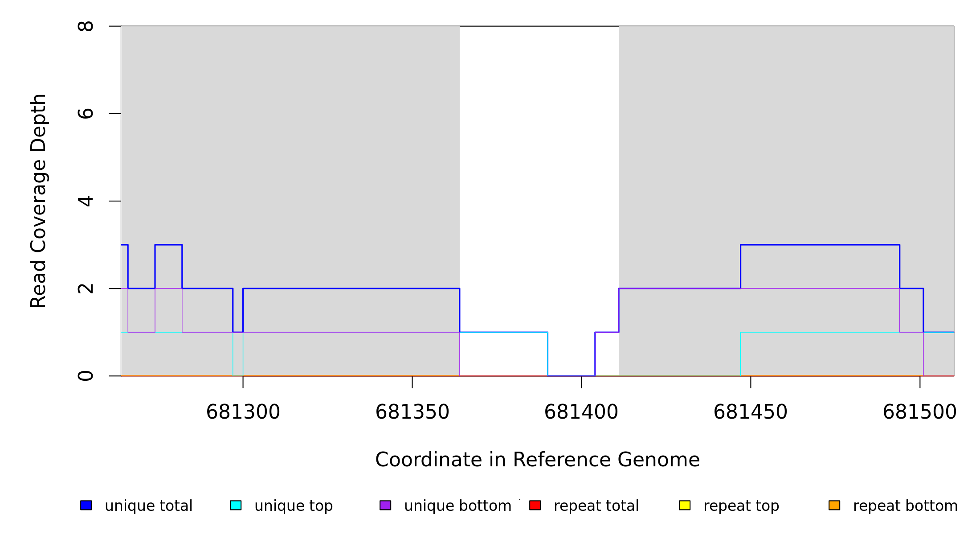The height and width of the screenshot is (535, 980).
Task: Select the 'Read Coverage Depth' axis title
Action: pyautogui.click(x=38, y=201)
